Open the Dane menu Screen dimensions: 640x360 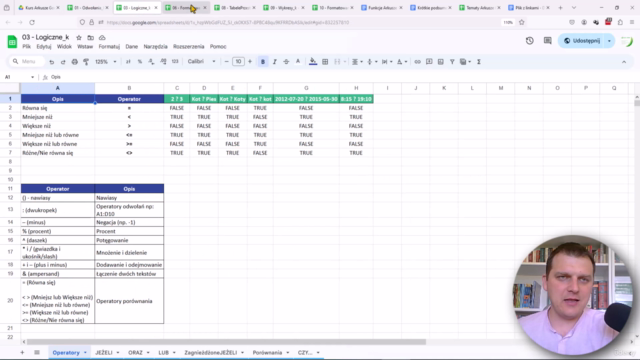pyautogui.click(x=131, y=47)
